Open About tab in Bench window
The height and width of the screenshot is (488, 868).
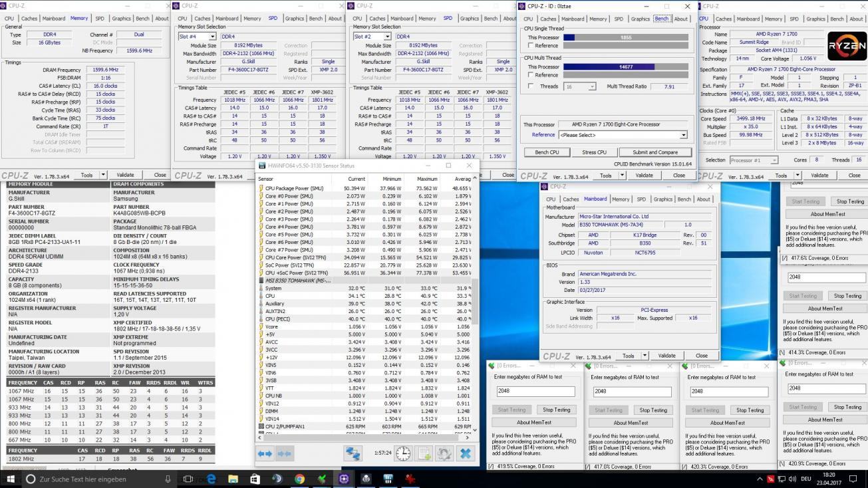point(681,19)
